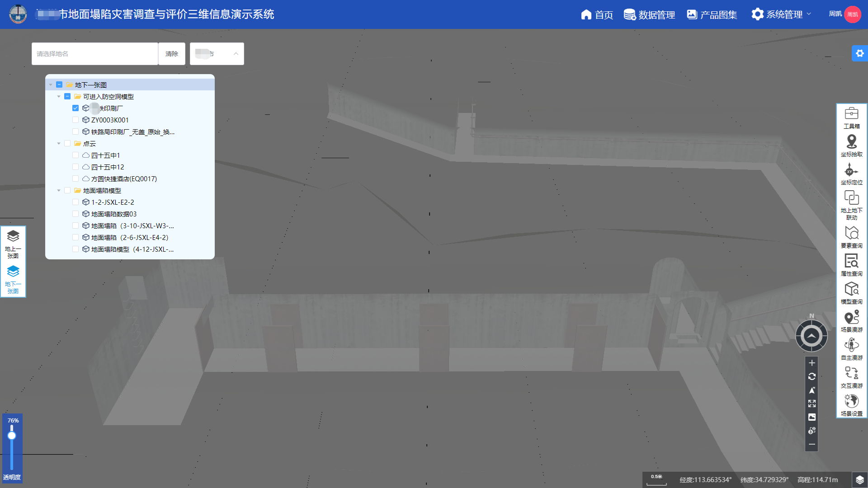
Task: Click the blue gear settings button
Action: 859,53
